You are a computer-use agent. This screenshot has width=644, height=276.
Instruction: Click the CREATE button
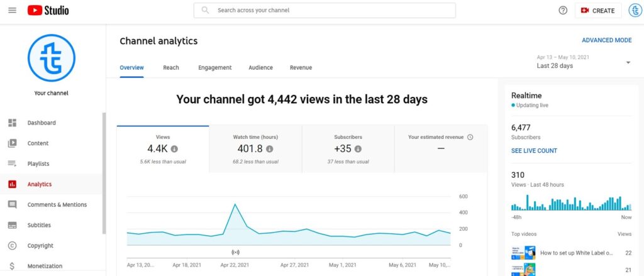coord(597,11)
